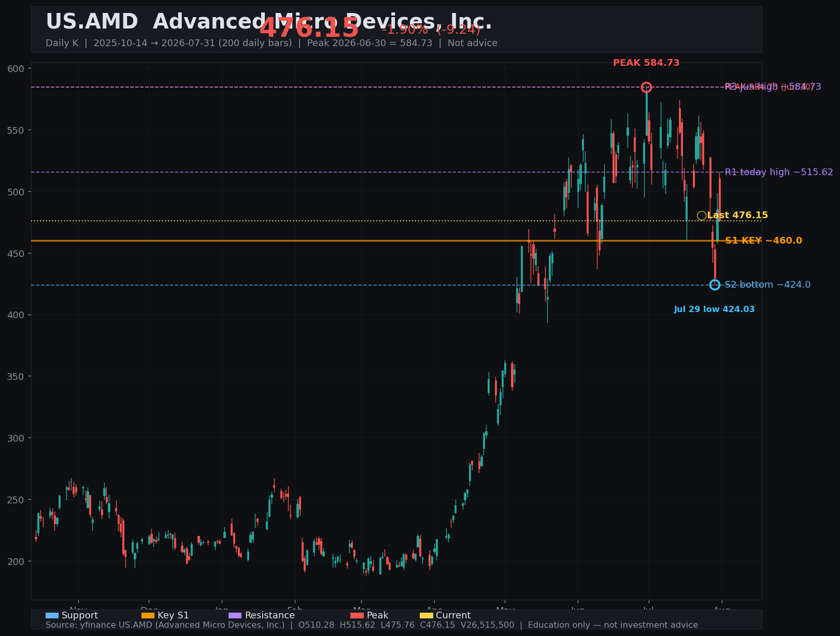Click the 'Daily K' date range subtitle line
The height and width of the screenshot is (636, 840).
point(272,43)
